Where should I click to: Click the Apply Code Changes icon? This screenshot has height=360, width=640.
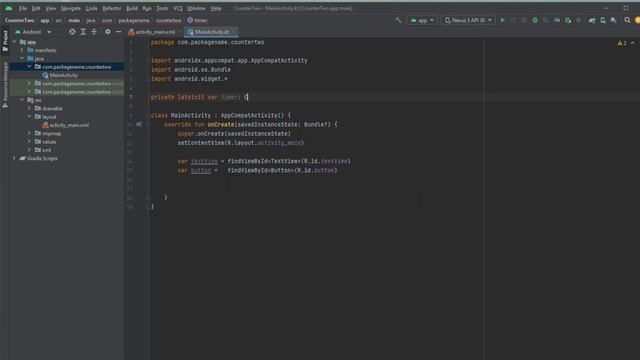tap(524, 20)
